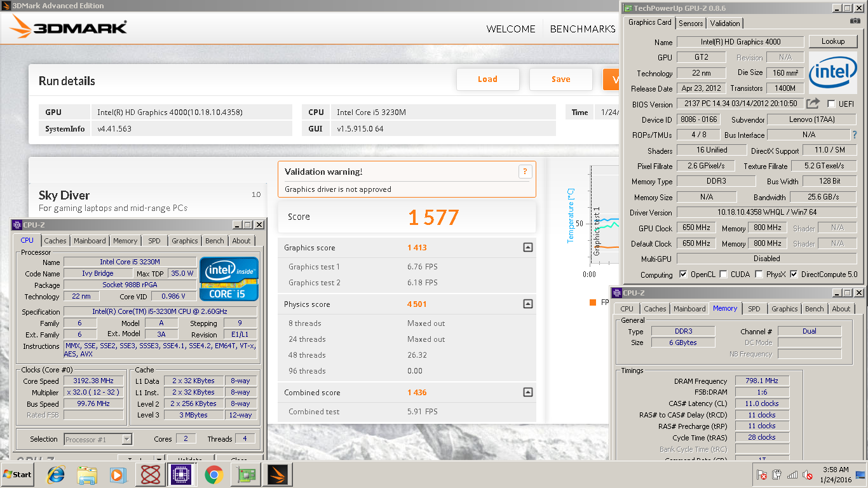Select the Graphics Card tab in GPU-Z

(x=649, y=22)
